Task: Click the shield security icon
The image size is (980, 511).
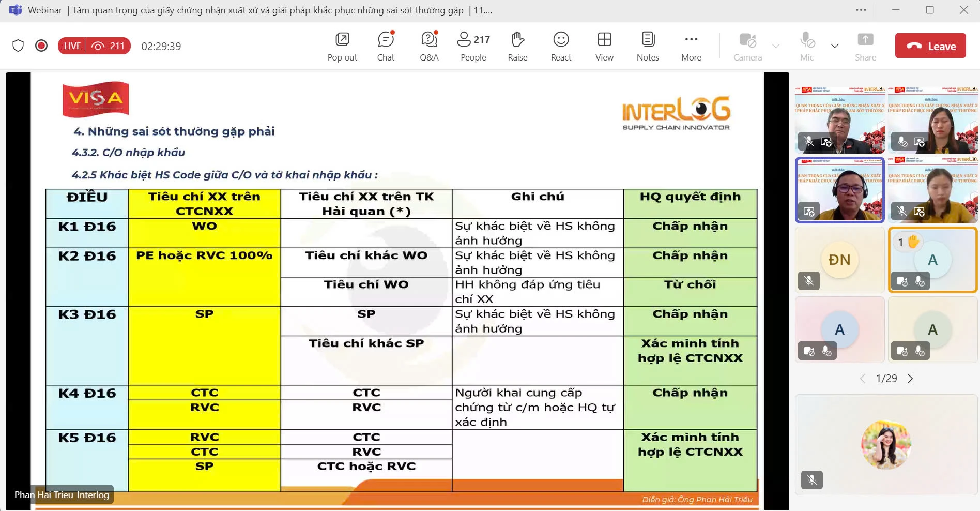Action: pyautogui.click(x=18, y=46)
